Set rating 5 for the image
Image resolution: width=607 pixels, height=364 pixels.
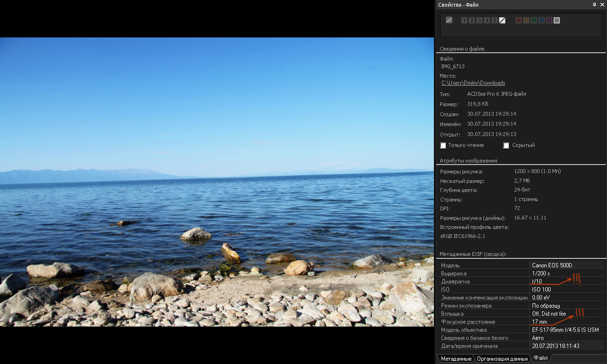click(x=495, y=20)
